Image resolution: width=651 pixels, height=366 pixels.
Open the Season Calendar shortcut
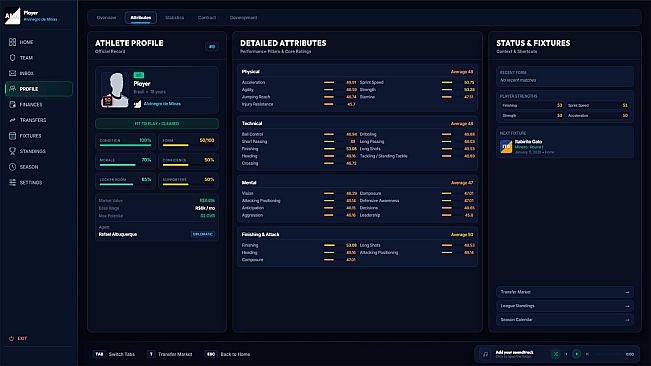(565, 320)
